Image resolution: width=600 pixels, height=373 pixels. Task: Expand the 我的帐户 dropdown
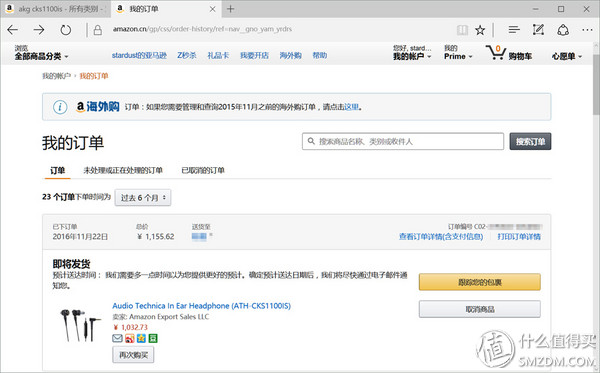tap(412, 53)
